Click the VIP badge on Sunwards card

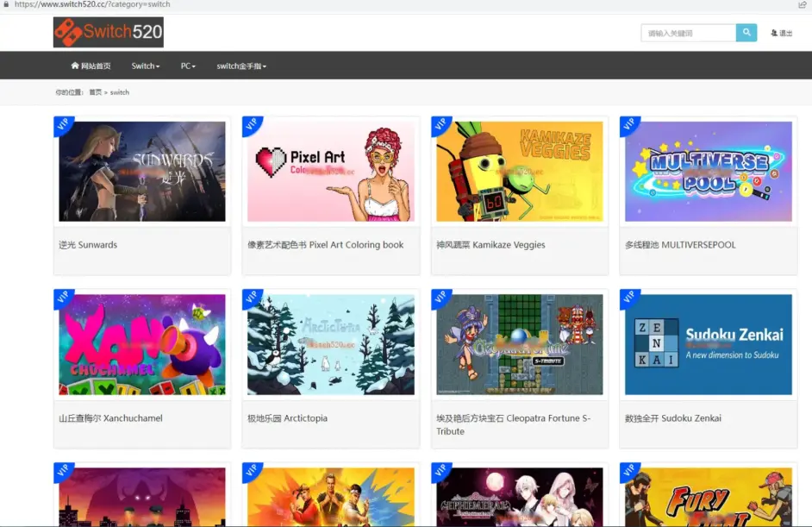pyautogui.click(x=62, y=125)
